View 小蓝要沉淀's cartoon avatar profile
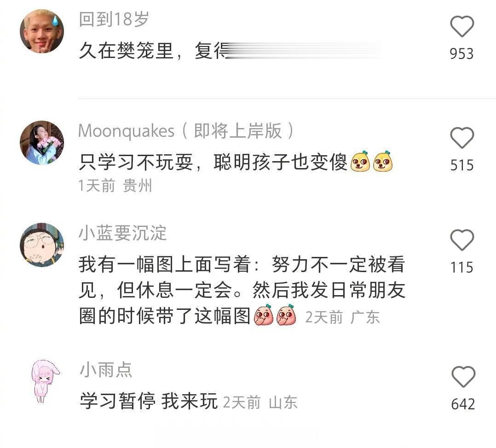Image resolution: width=496 pixels, height=448 pixels. coord(42,245)
